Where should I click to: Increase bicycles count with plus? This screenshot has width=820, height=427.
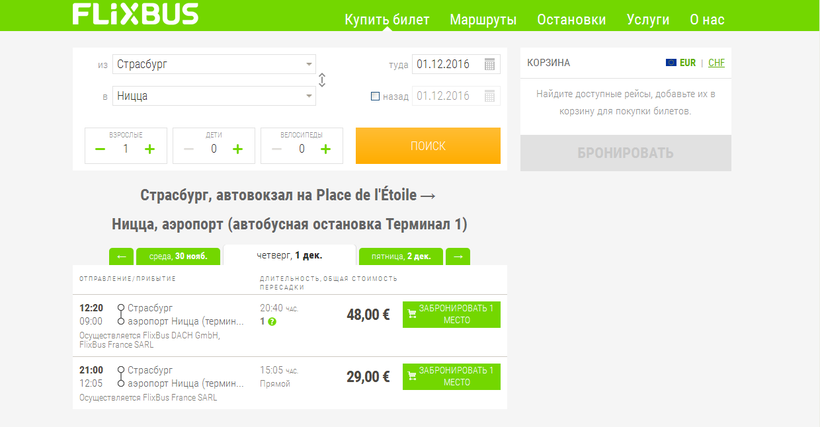tap(325, 149)
